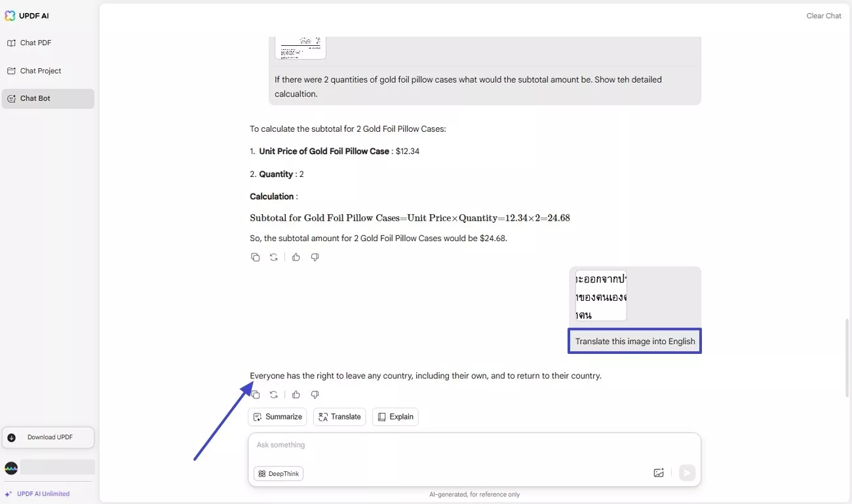Open UPDF AI Unlimited link
Screen dimensions: 852x504
[42, 493]
